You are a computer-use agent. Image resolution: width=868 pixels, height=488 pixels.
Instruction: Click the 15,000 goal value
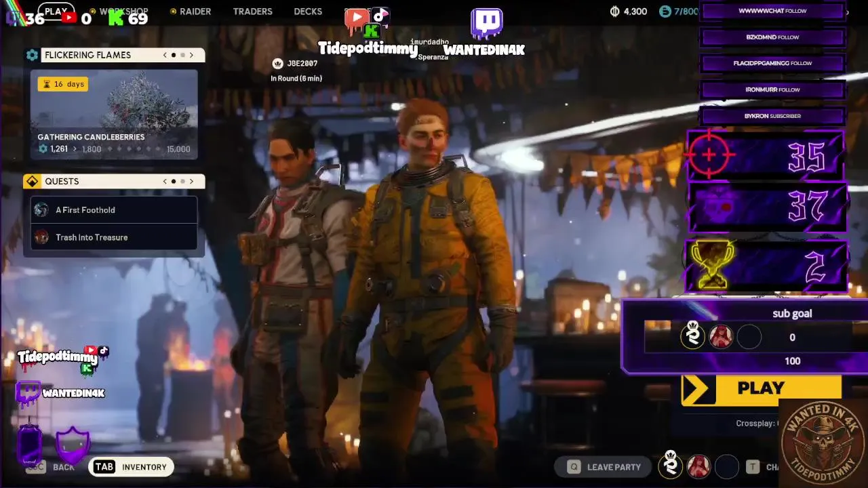click(x=178, y=149)
